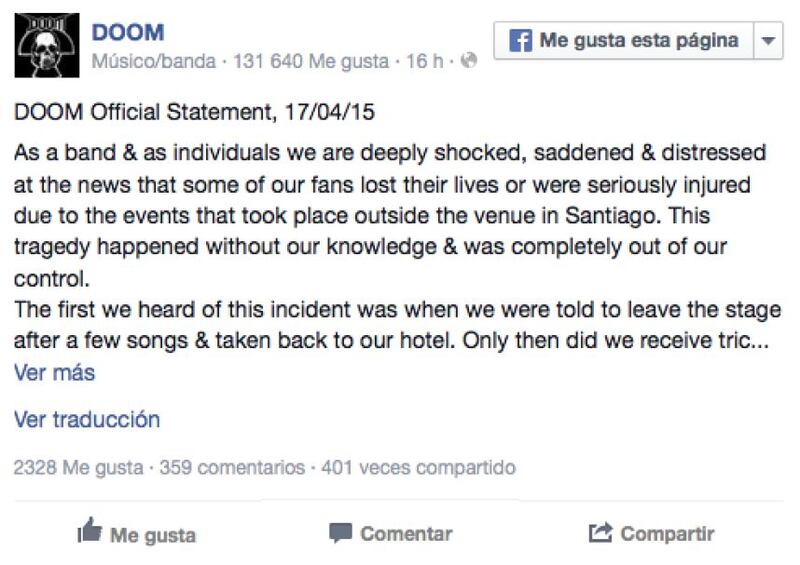Screen dimensions: 800x565
Task: View the 401 veces compartido shares
Action: (x=418, y=467)
